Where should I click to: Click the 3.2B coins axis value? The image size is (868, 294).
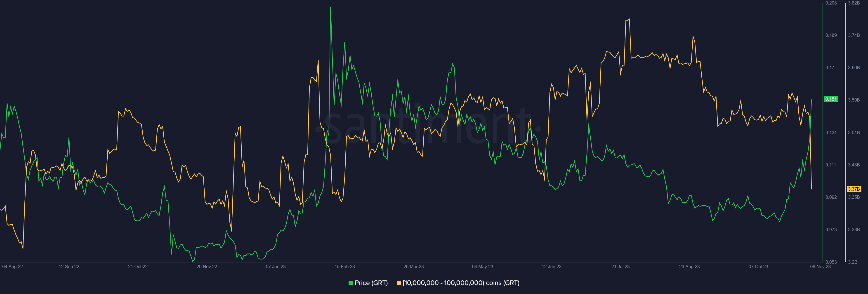852,262
